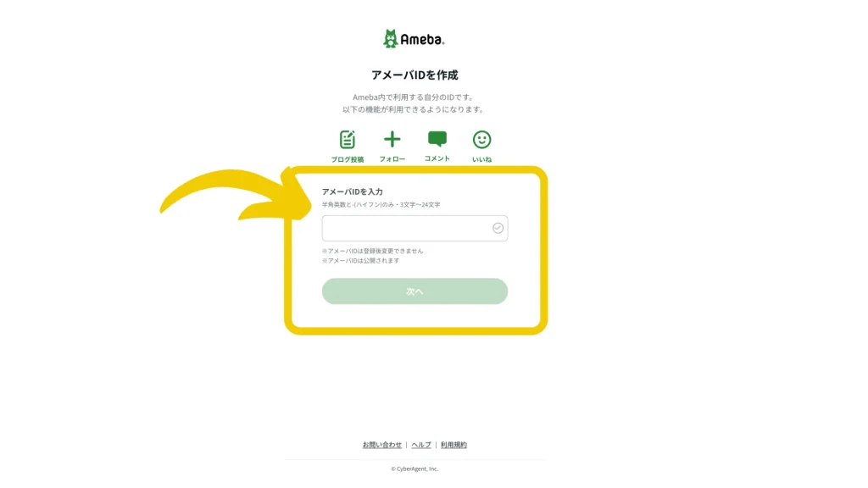Click the ※アメーバIDは公開されます note

click(360, 261)
